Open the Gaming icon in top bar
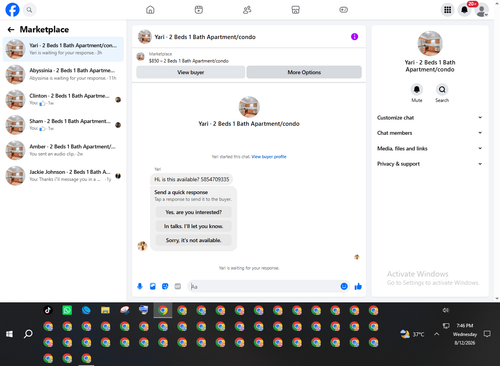 pyautogui.click(x=344, y=10)
